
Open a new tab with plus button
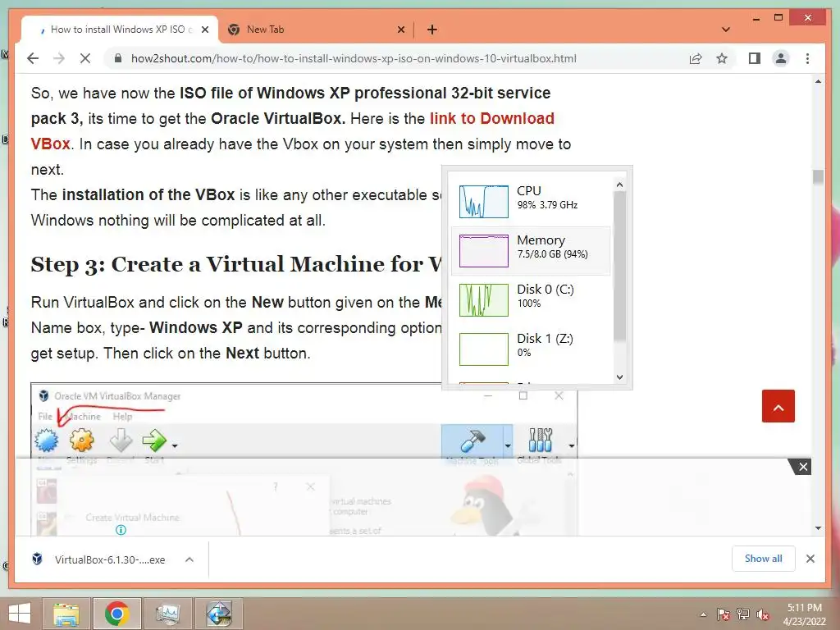pos(432,30)
